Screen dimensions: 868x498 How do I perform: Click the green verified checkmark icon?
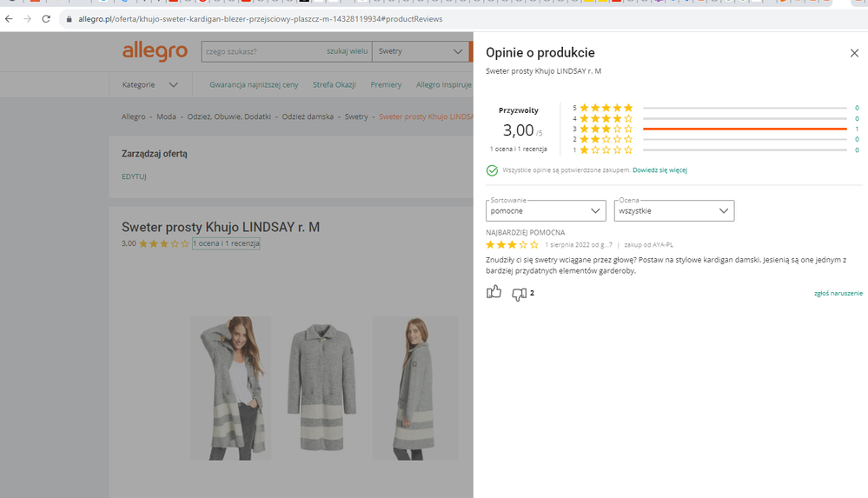[492, 170]
